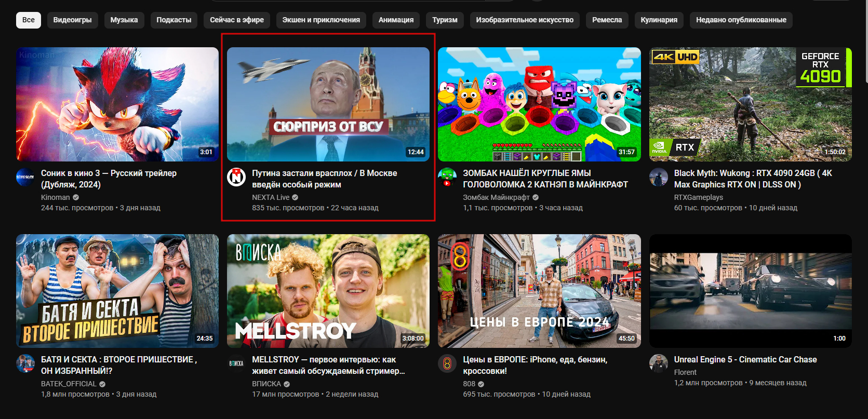Open the MELLSTROY interview thumbnail
Image resolution: width=868 pixels, height=419 pixels.
[328, 291]
